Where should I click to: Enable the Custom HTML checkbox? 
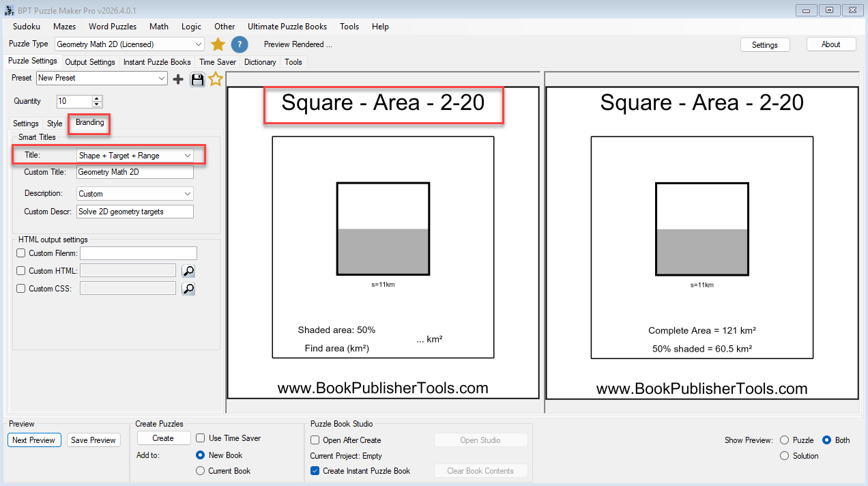point(20,271)
